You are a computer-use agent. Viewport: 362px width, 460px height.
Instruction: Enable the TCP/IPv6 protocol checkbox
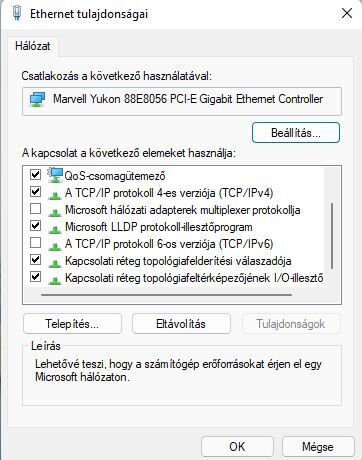pyautogui.click(x=35, y=243)
